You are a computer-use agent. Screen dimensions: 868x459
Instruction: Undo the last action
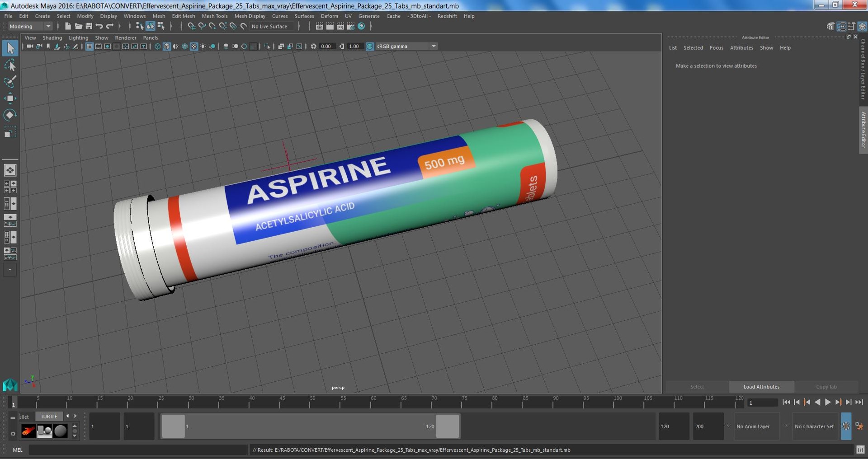(x=99, y=26)
